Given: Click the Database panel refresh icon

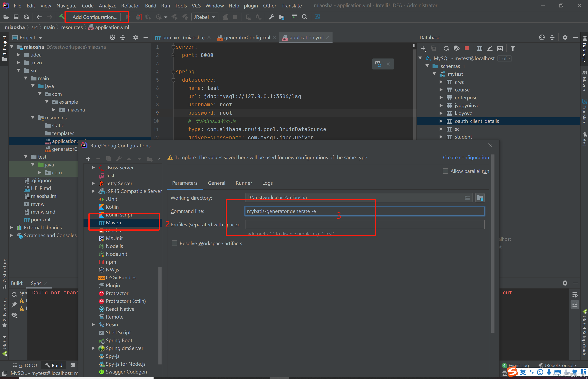Looking at the screenshot, I should point(446,48).
